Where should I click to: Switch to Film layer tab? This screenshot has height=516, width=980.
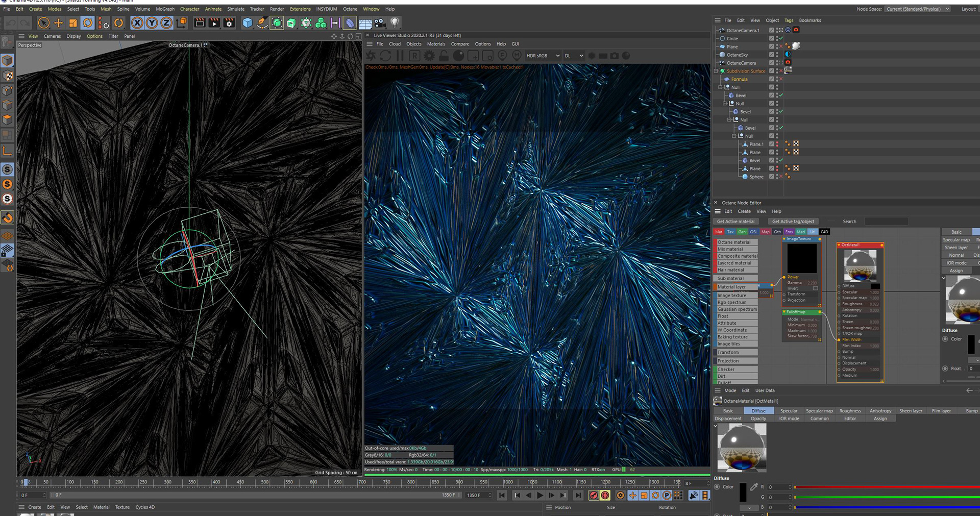(x=941, y=411)
